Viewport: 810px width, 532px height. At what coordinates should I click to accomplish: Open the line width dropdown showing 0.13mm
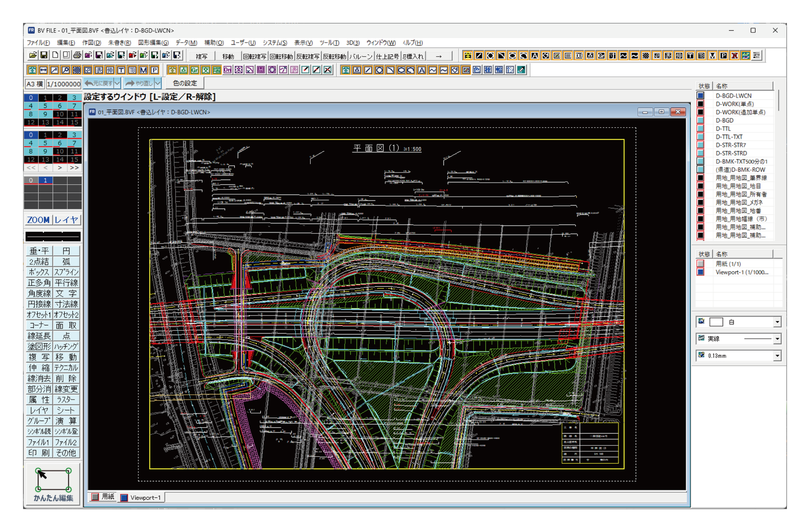[x=777, y=356]
